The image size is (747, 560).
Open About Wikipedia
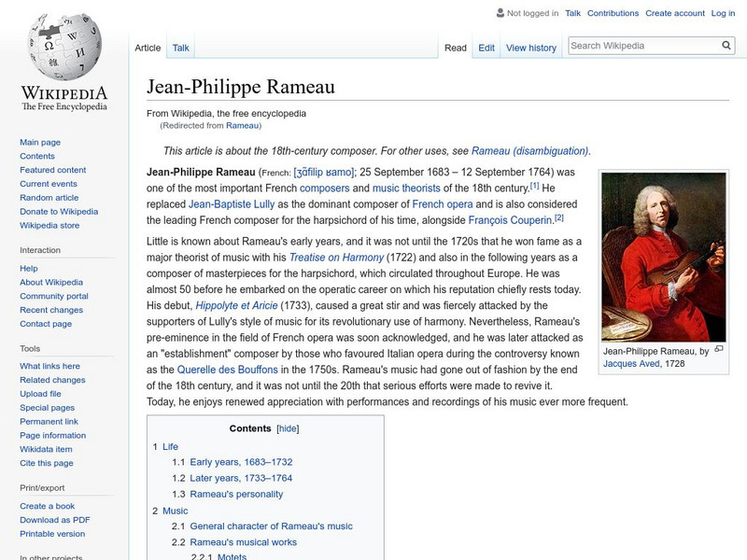(51, 282)
